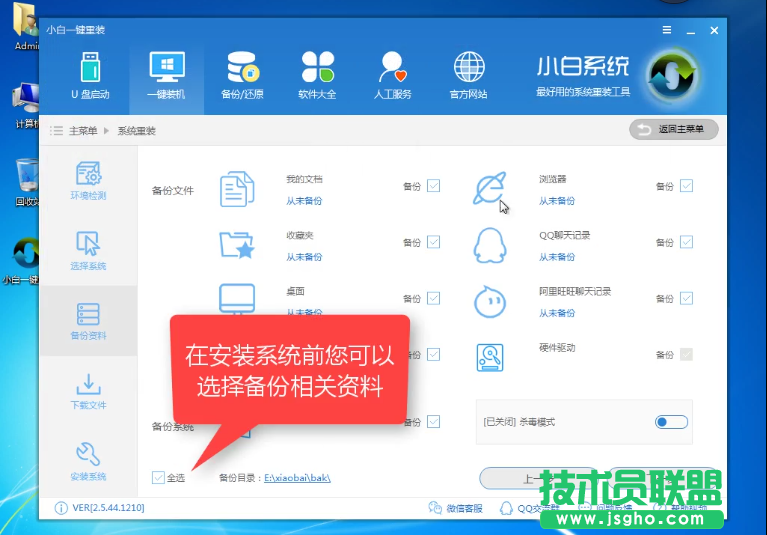Toggle 备份系统 backup checkbox
This screenshot has height=535, width=767.
point(433,422)
